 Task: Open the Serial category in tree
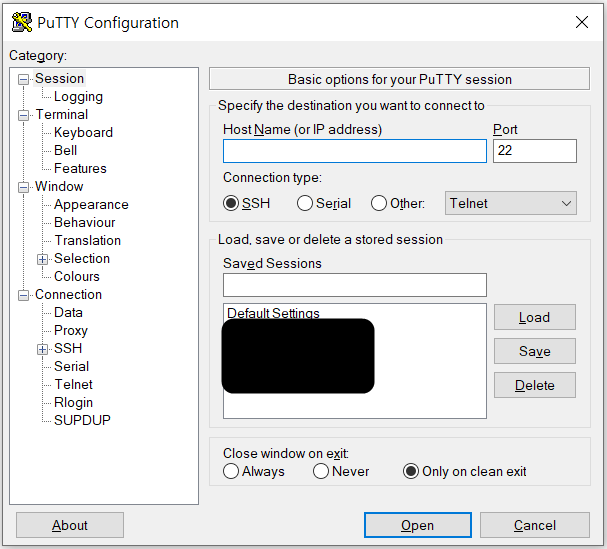pos(71,366)
